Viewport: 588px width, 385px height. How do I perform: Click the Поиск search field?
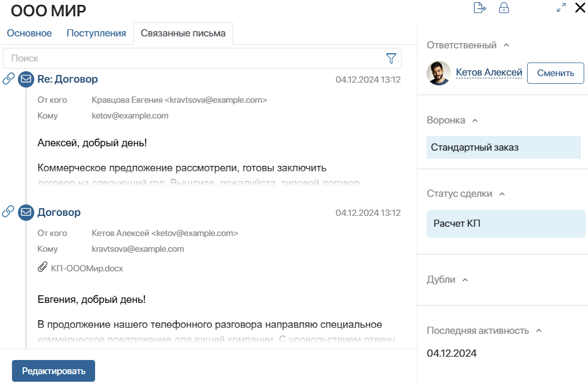202,58
